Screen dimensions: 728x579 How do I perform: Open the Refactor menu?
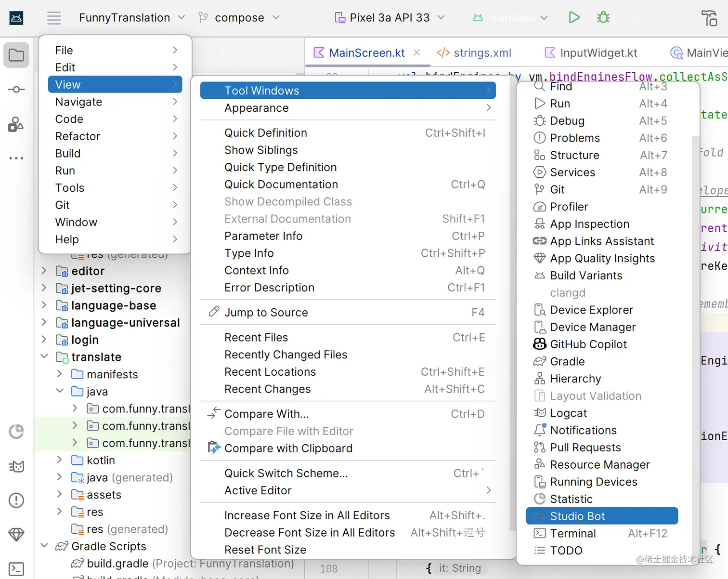click(115, 136)
